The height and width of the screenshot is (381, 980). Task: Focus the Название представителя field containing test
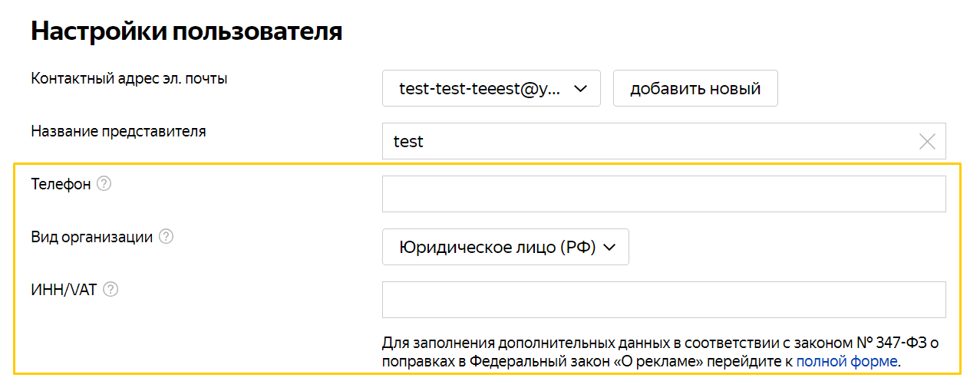click(664, 141)
